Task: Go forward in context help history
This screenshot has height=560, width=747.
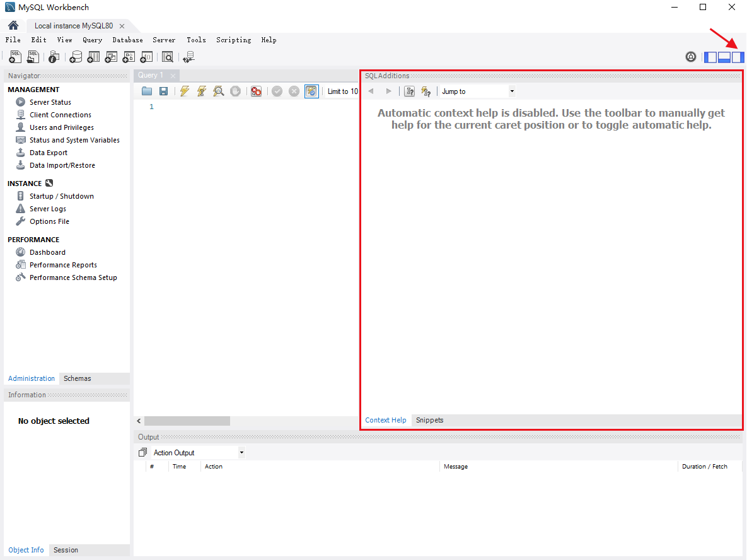Action: [389, 91]
